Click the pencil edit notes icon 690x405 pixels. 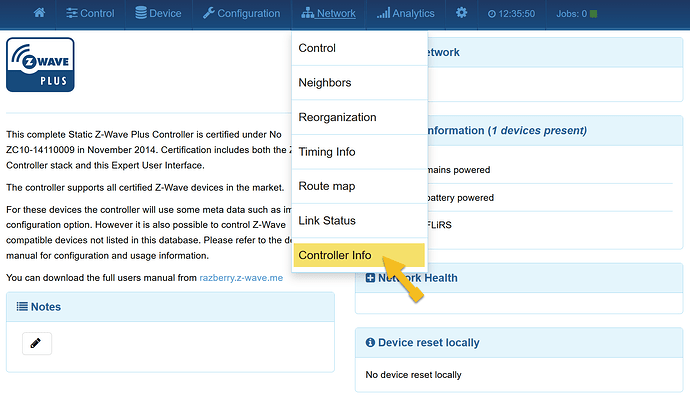click(37, 343)
